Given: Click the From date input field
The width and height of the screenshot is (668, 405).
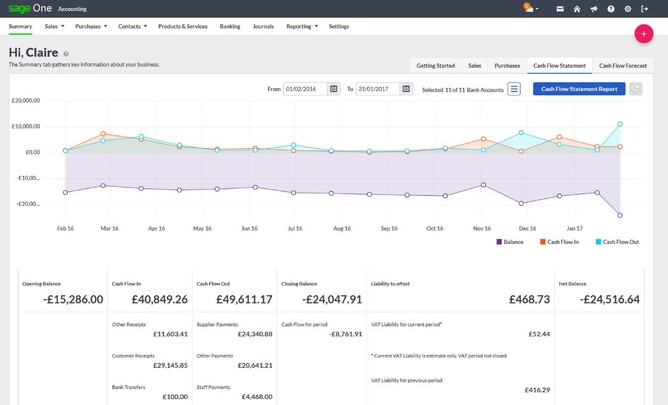Looking at the screenshot, I should click(306, 89).
